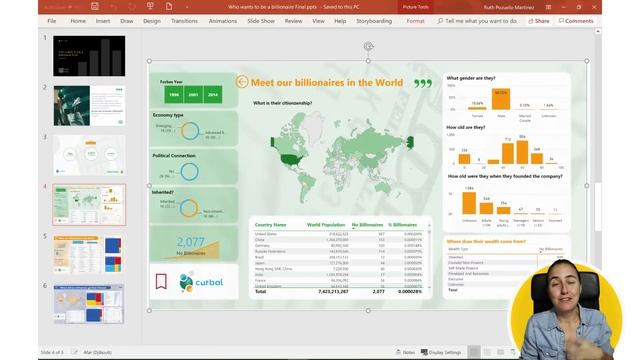This screenshot has height=360, width=640.
Task: Click the World Population column header
Action: (x=326, y=225)
